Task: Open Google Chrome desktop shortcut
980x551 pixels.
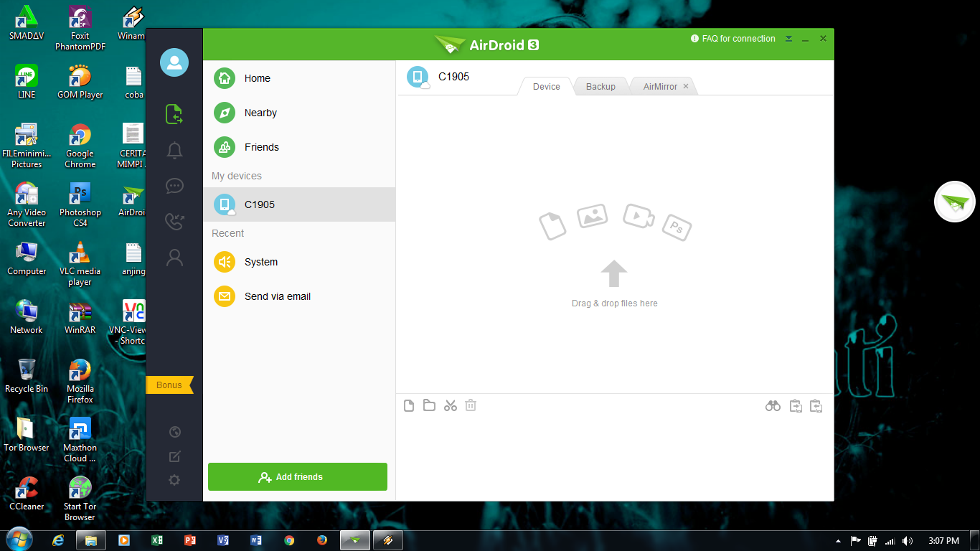Action: tap(80, 146)
